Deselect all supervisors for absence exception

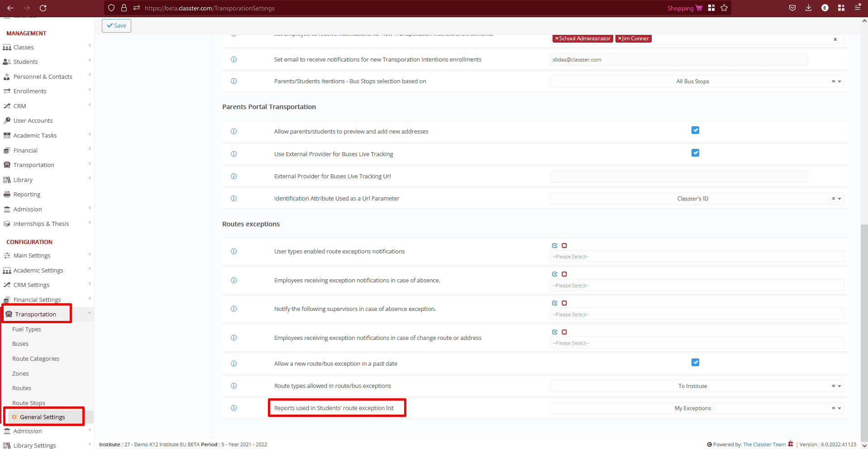pos(564,303)
